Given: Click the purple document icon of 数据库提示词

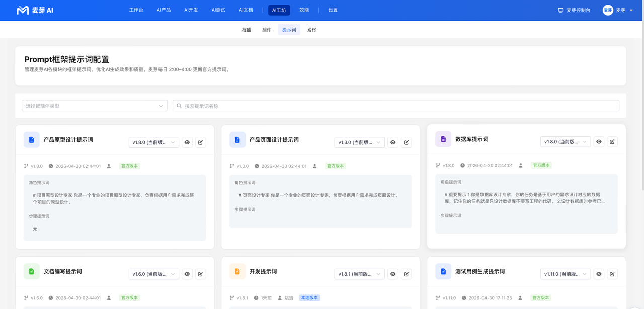Looking at the screenshot, I should [443, 139].
